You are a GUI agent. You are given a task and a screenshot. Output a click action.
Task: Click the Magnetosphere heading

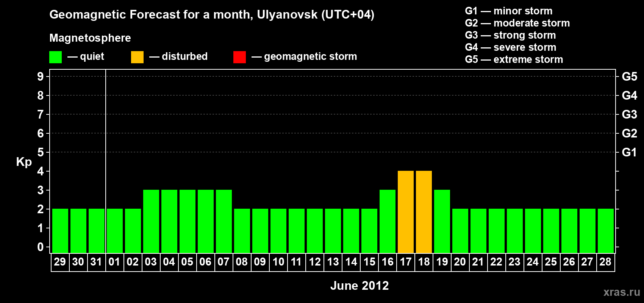90,38
